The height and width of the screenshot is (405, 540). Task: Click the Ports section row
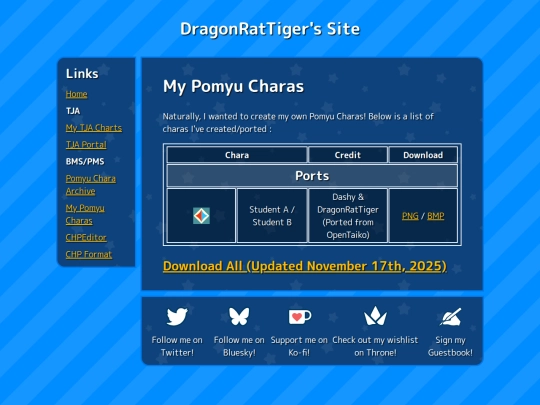pos(312,176)
